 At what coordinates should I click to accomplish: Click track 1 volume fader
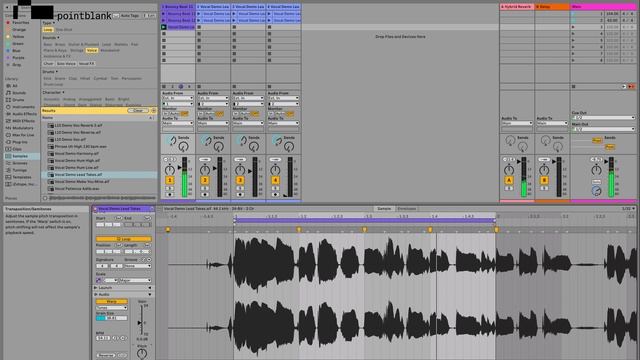(x=180, y=167)
